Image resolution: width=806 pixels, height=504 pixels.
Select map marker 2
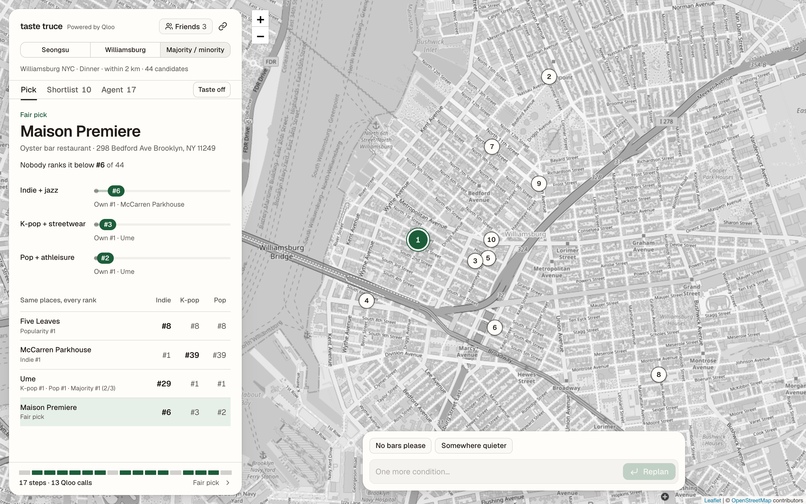pyautogui.click(x=548, y=77)
